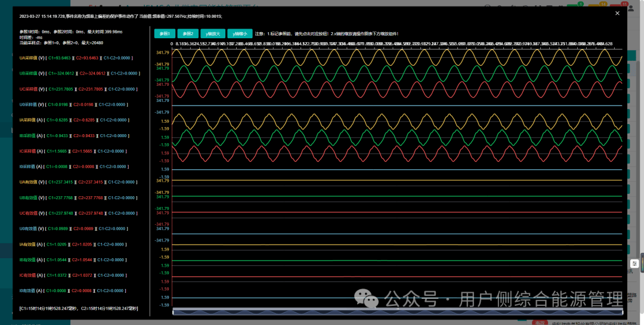Open the floating filter settings icon at right edge

click(x=634, y=264)
